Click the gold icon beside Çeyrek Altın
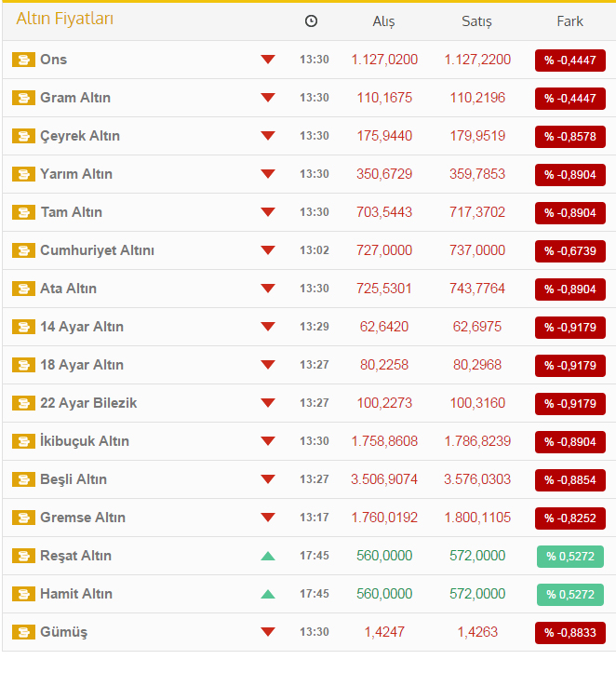Image resolution: width=616 pixels, height=673 pixels. [x=23, y=137]
